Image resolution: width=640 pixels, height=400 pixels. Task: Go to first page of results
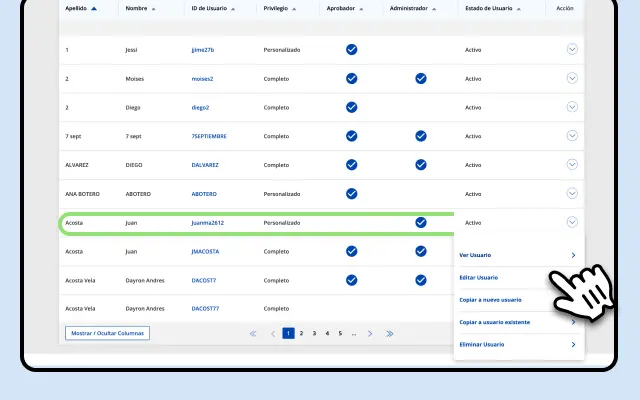tap(253, 333)
